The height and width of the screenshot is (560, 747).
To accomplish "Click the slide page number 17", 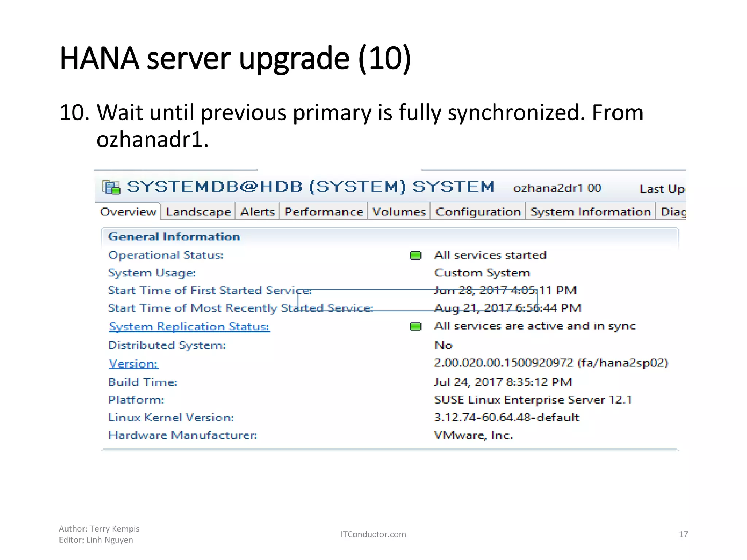I will click(x=683, y=534).
